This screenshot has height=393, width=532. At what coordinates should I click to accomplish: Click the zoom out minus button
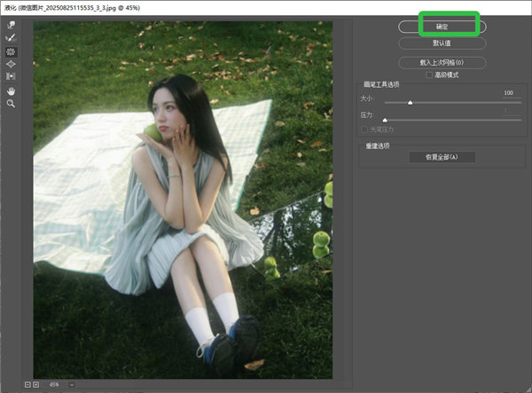point(27,384)
